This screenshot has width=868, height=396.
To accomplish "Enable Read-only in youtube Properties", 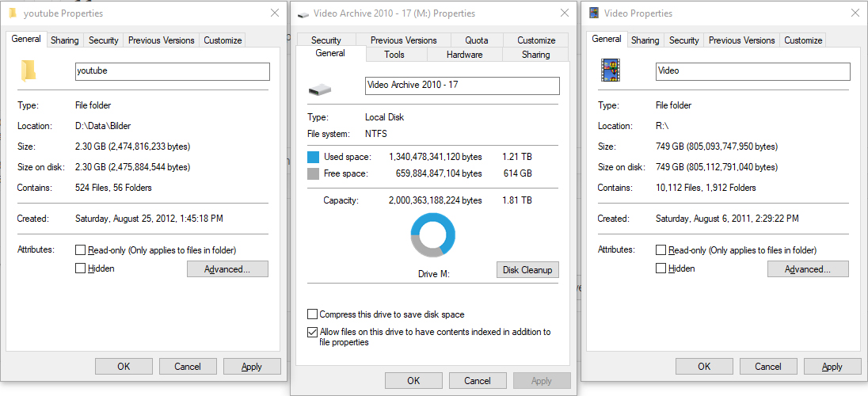I will [80, 250].
